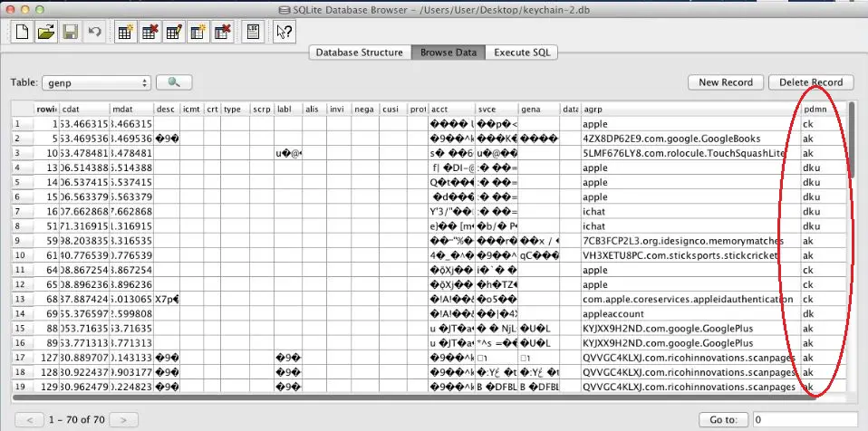Open the SQL log window icon
868x431 pixels.
(x=254, y=33)
